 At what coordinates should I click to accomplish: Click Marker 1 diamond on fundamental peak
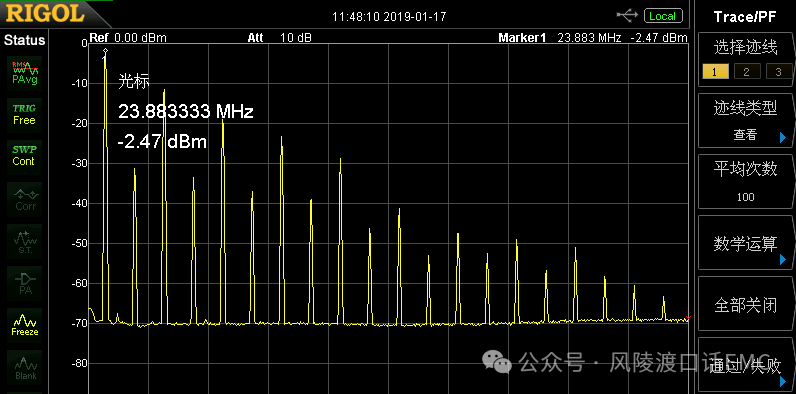coord(105,51)
